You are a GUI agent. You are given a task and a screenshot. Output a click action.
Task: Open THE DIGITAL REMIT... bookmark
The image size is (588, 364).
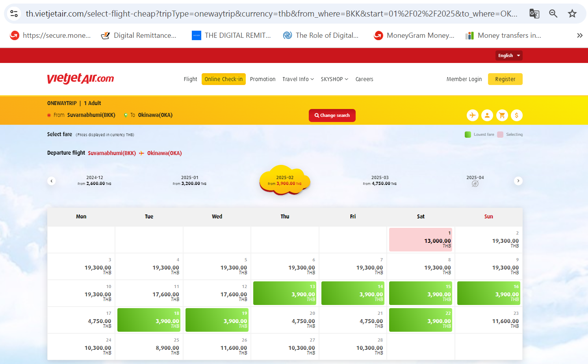(x=232, y=35)
